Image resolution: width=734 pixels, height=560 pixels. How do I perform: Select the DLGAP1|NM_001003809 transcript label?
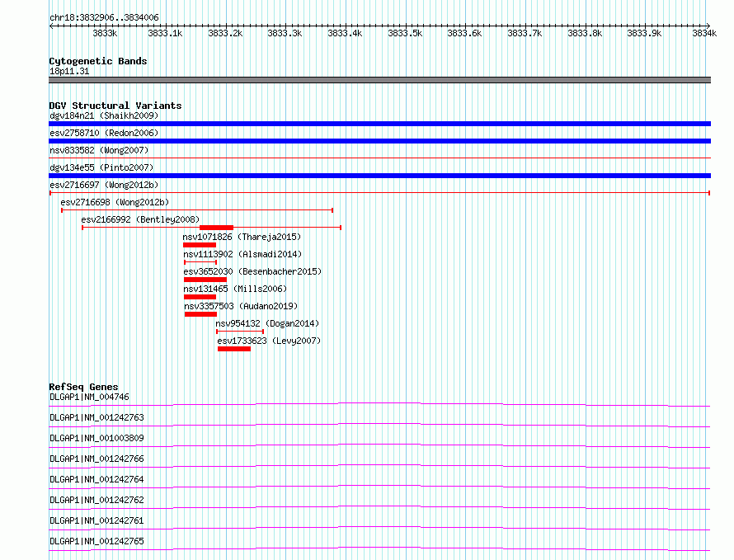point(96,438)
